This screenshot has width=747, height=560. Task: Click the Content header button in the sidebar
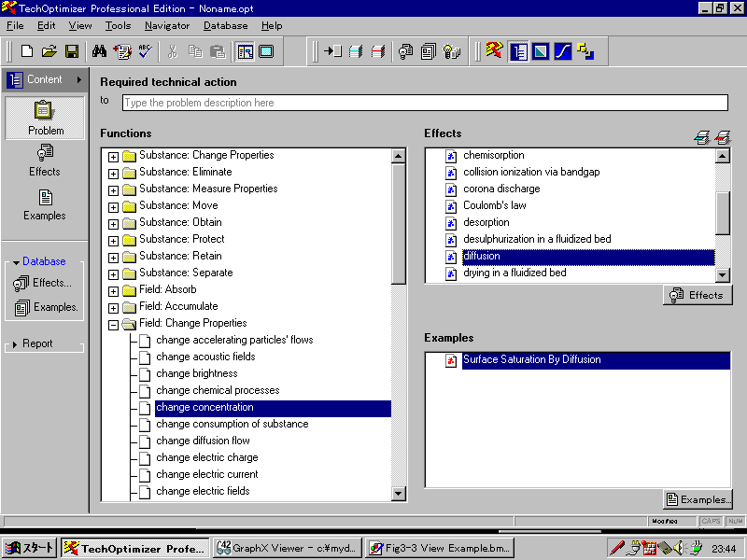pyautogui.click(x=45, y=79)
